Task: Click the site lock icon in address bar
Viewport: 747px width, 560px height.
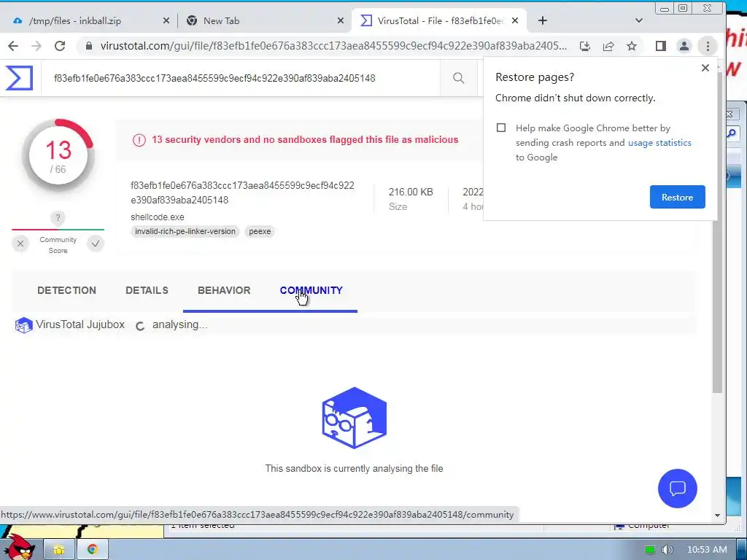Action: (88, 46)
